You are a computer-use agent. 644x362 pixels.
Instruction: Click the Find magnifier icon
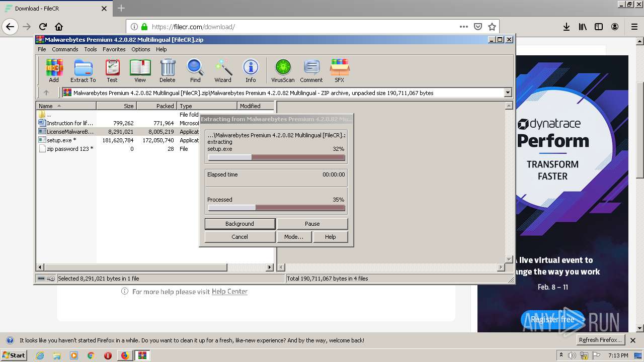click(x=195, y=70)
